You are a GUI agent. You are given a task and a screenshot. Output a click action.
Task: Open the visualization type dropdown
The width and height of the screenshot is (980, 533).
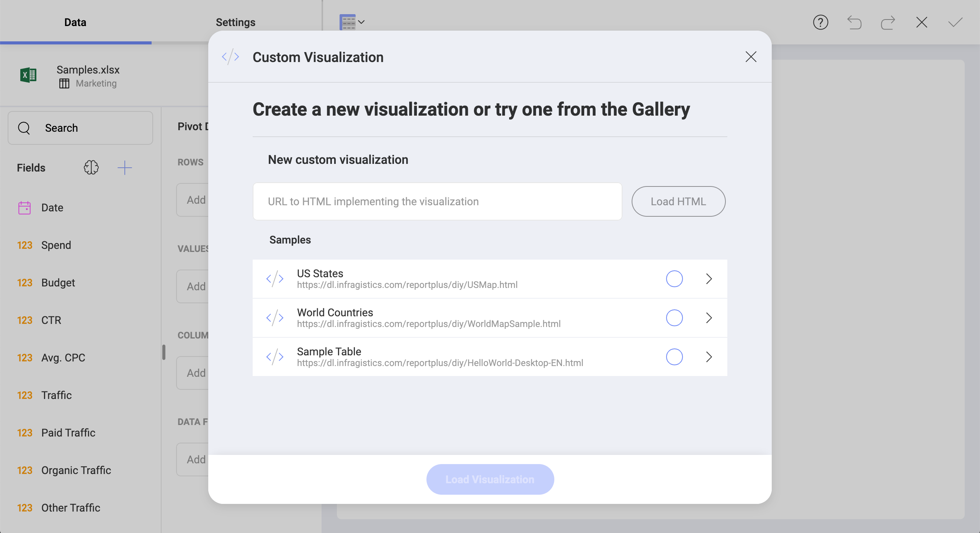point(352,22)
